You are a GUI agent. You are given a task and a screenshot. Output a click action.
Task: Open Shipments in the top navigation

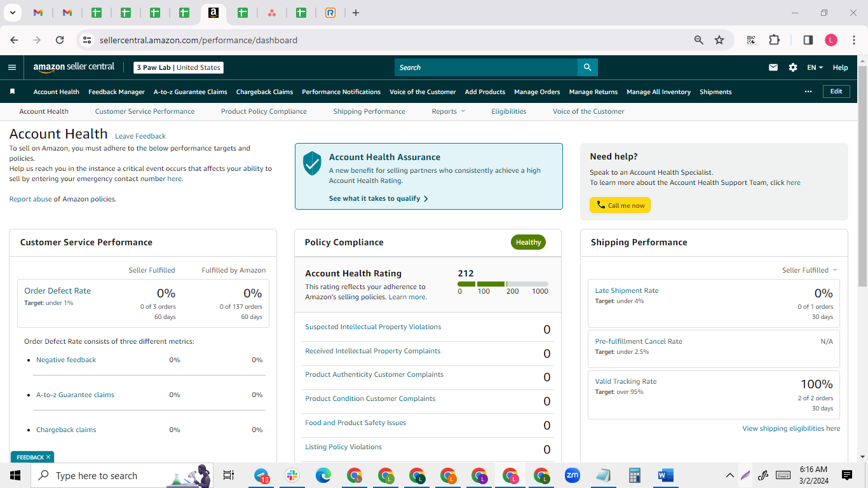point(715,91)
